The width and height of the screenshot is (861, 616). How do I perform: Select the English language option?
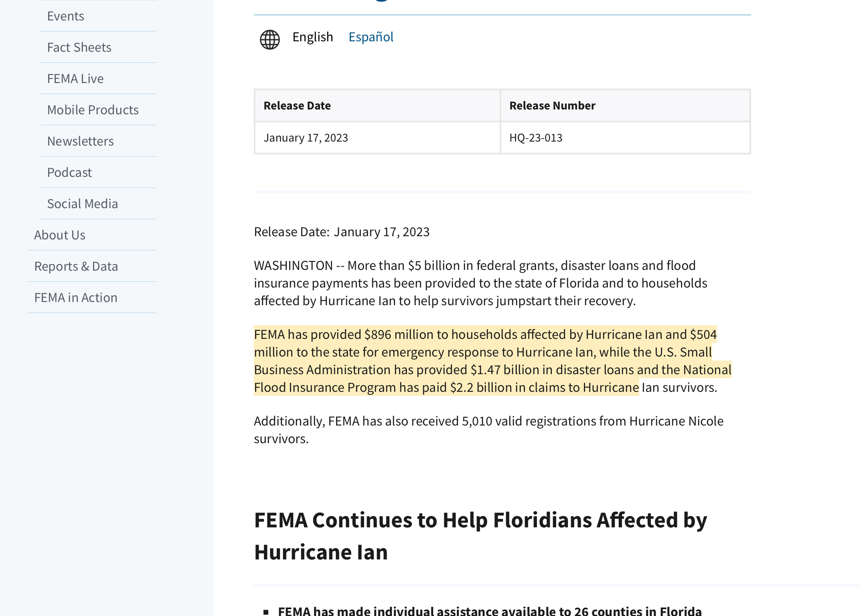312,37
